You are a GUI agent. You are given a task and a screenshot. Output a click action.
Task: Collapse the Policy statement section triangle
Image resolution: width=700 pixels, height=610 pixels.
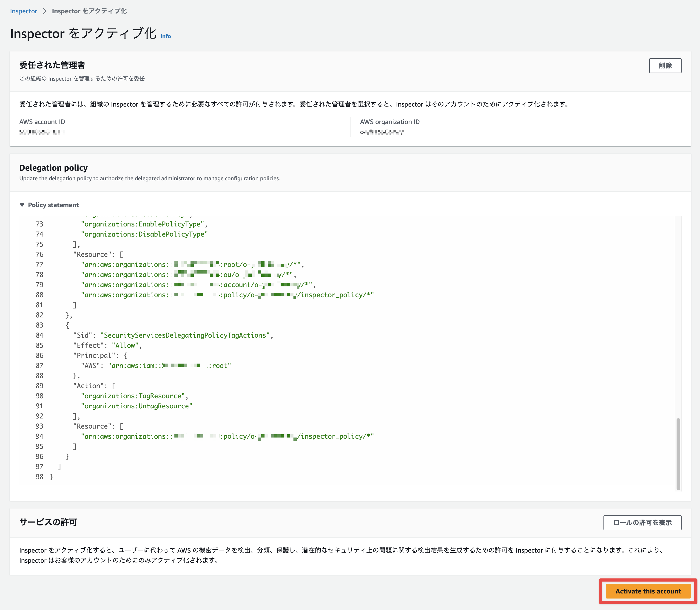pos(22,205)
